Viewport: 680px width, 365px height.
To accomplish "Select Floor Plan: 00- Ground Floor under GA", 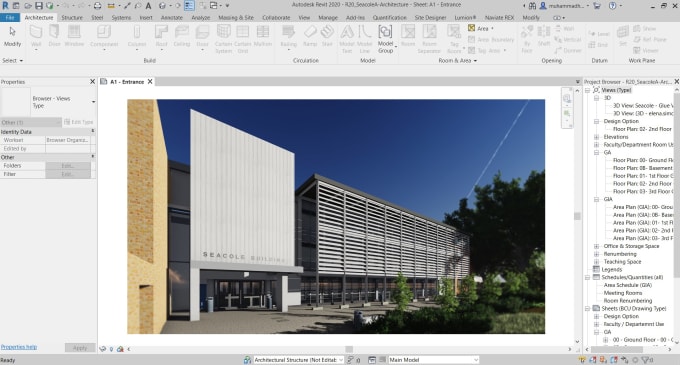I will tap(643, 160).
